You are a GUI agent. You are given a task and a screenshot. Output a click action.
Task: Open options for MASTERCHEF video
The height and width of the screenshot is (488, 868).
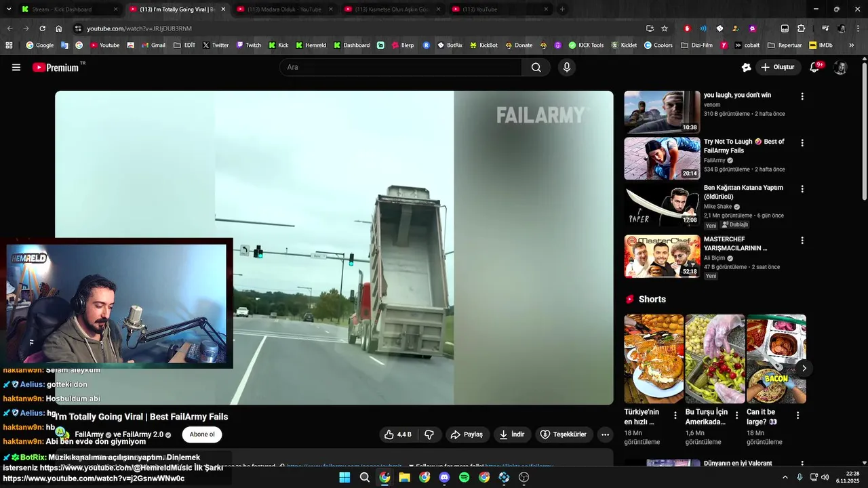pyautogui.click(x=802, y=241)
